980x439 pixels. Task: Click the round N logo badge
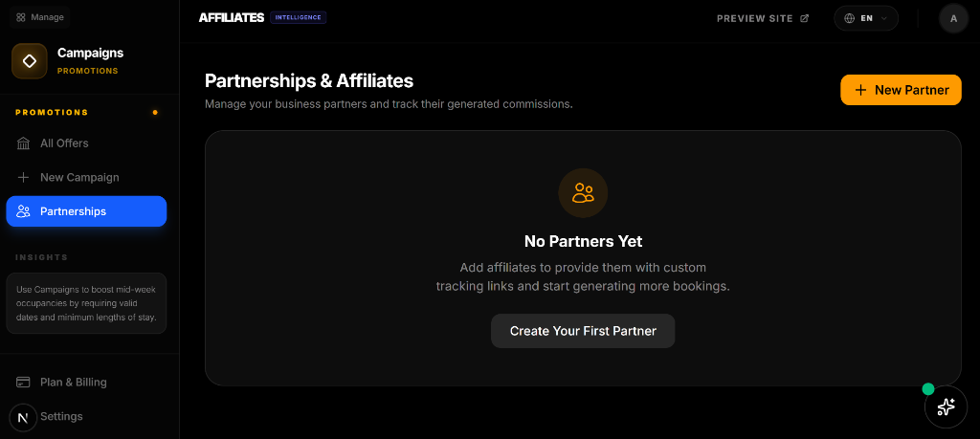click(x=23, y=417)
